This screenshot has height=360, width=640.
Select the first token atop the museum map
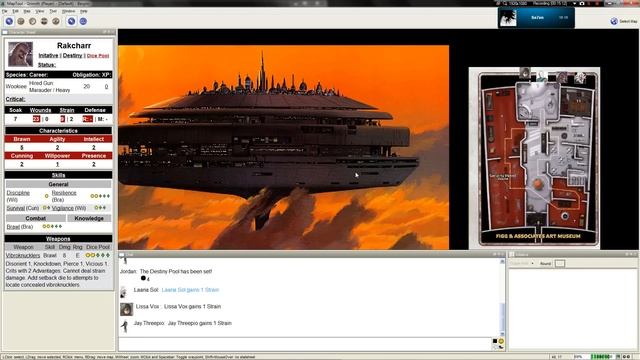(x=525, y=73)
